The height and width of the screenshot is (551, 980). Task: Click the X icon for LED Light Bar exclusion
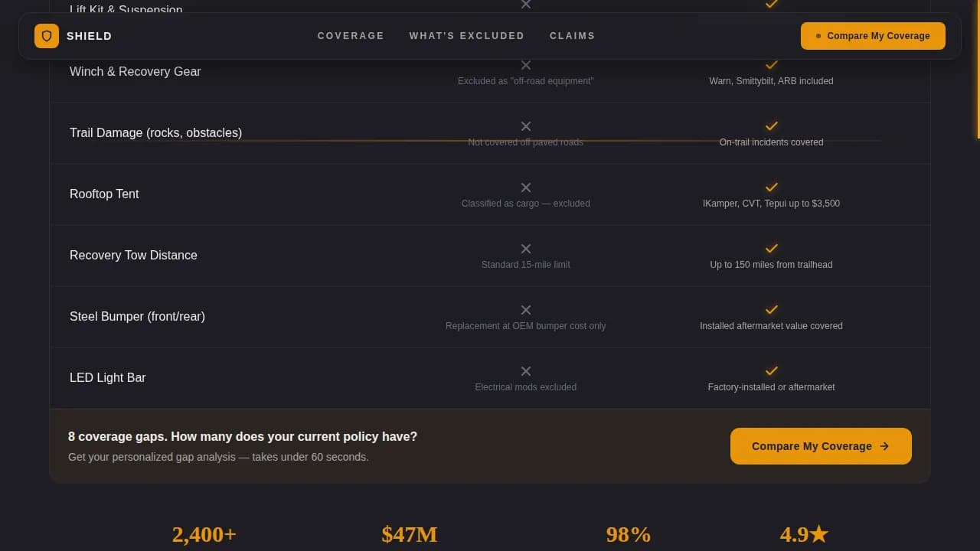pyautogui.click(x=526, y=371)
